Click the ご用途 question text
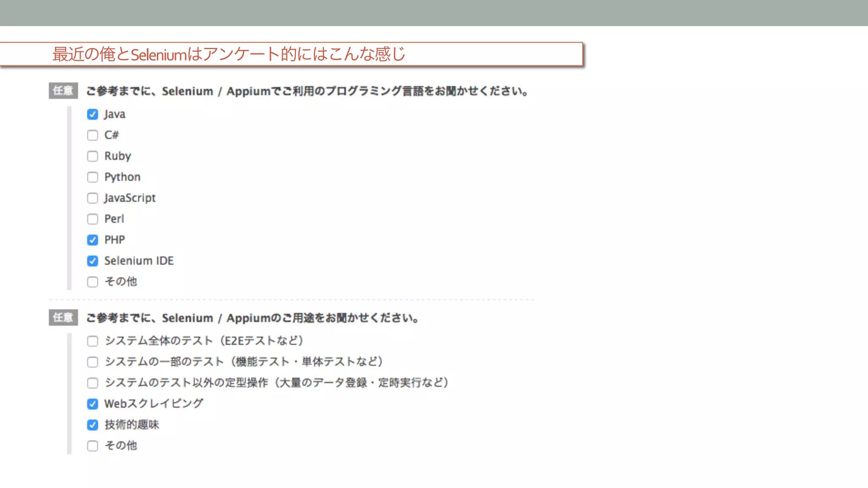Image resolution: width=868 pixels, height=488 pixels. pos(253,318)
